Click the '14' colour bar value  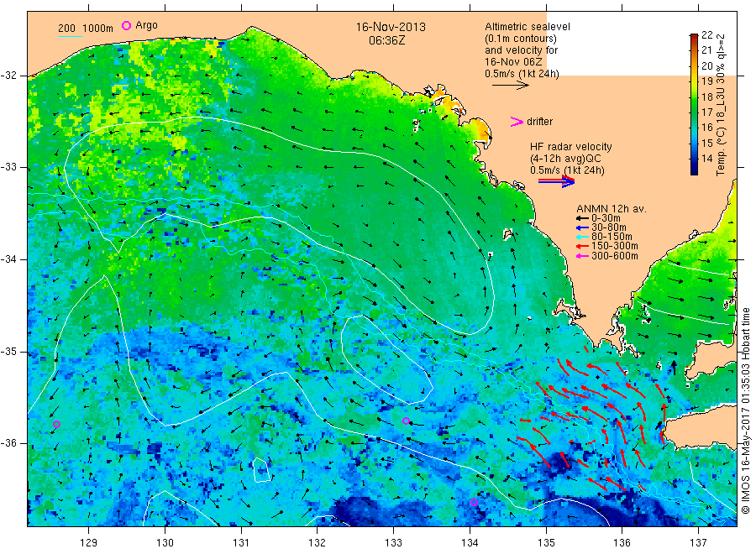706,159
